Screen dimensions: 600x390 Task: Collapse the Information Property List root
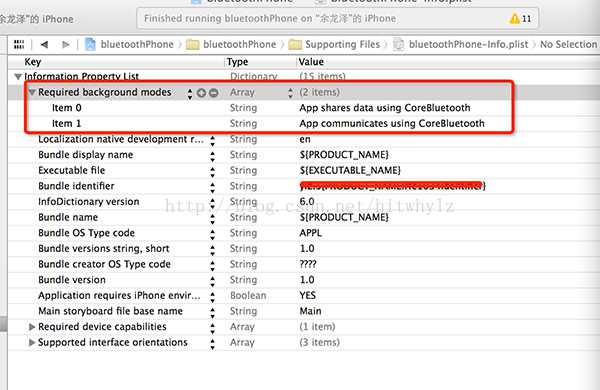point(18,77)
